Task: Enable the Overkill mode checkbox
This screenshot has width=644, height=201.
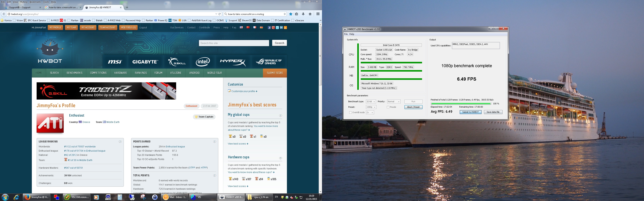Action: [x=351, y=113]
